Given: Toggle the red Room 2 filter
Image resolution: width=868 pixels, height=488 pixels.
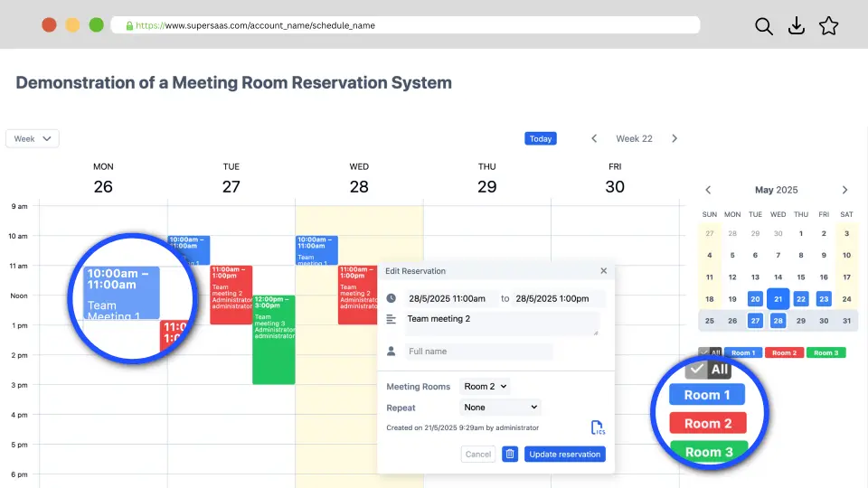Looking at the screenshot, I should point(784,352).
